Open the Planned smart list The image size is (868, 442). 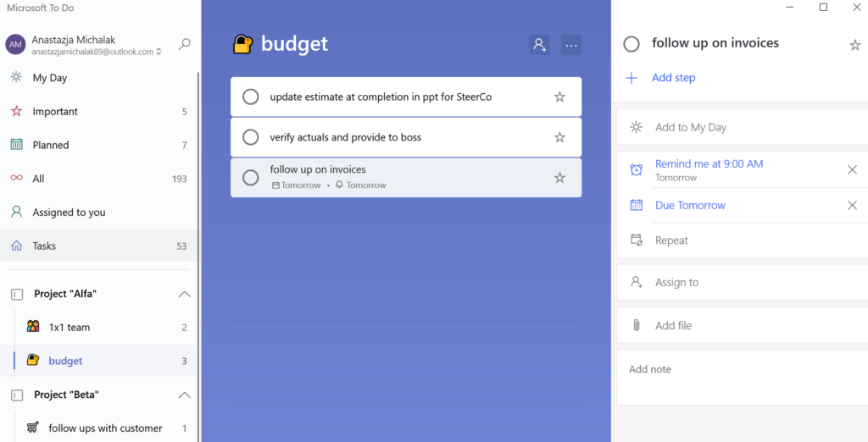(x=99, y=145)
